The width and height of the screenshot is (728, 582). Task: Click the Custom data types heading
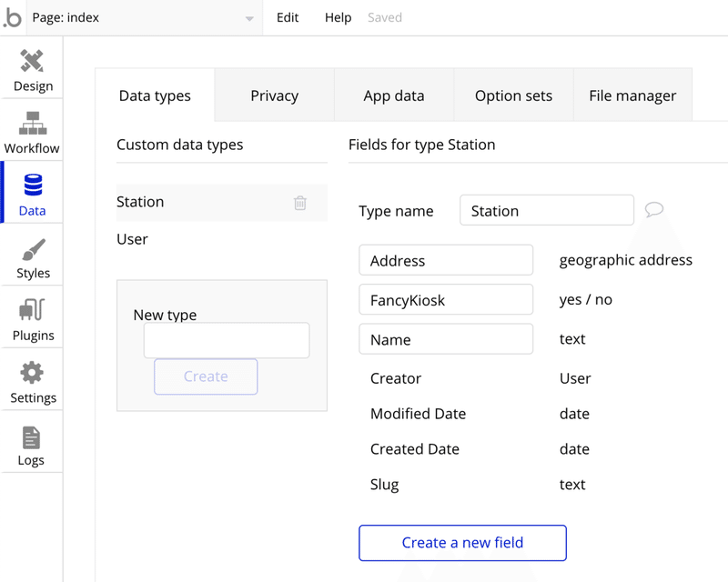(x=179, y=145)
